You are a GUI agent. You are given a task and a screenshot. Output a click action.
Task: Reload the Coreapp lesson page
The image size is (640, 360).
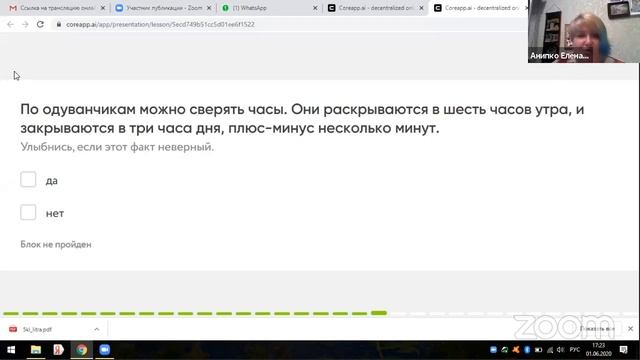[40, 24]
